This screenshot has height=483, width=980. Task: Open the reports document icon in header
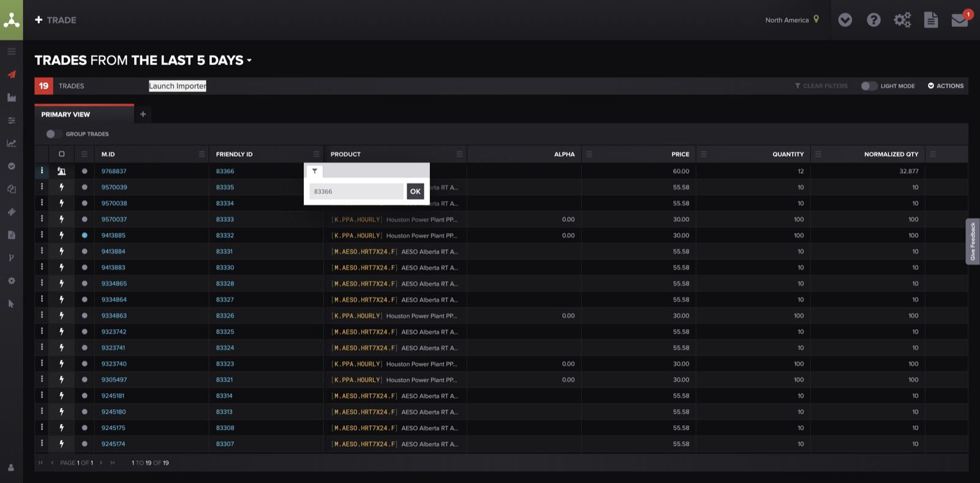(931, 20)
